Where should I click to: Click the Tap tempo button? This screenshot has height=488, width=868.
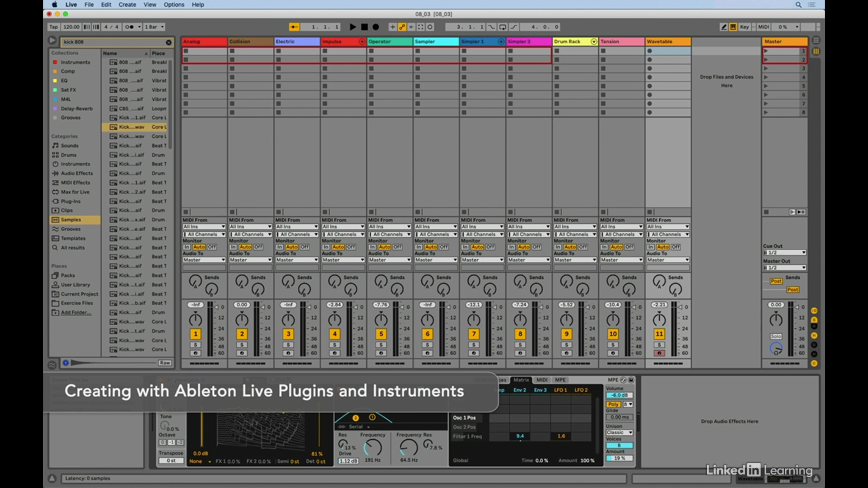coord(54,27)
